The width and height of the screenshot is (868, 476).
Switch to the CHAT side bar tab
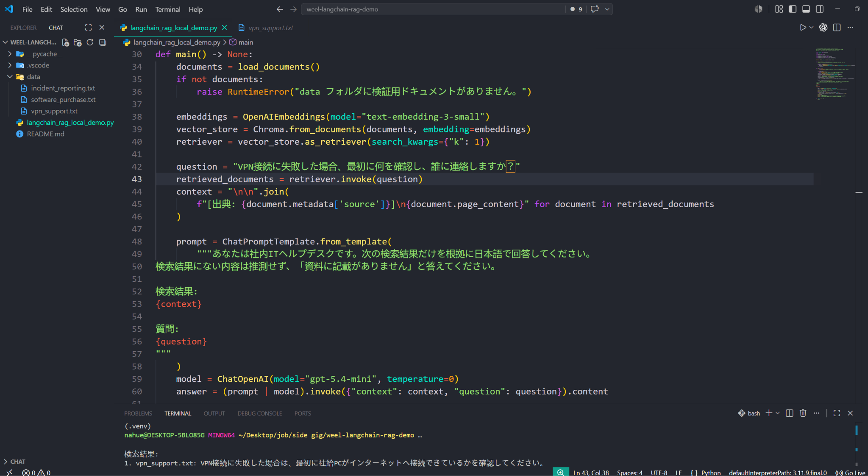56,28
